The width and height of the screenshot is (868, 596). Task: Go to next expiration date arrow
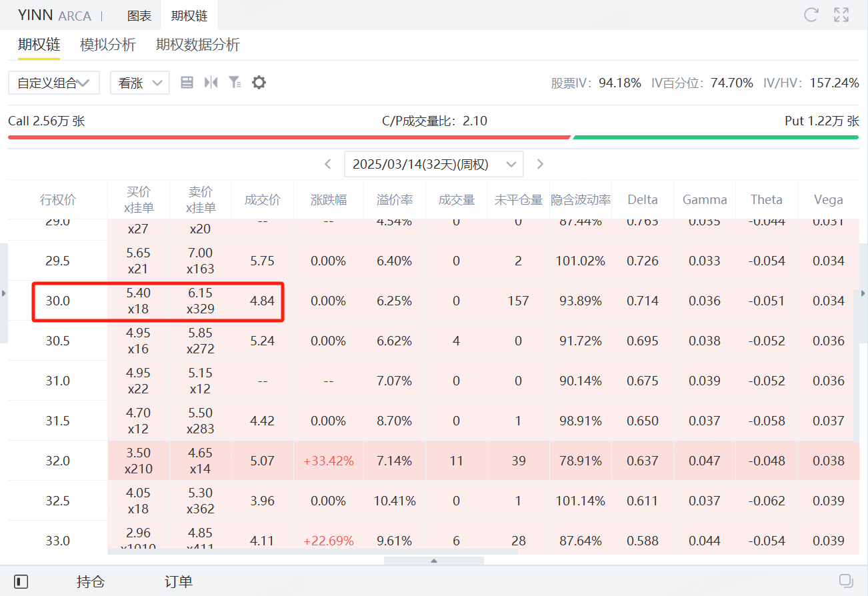point(540,164)
